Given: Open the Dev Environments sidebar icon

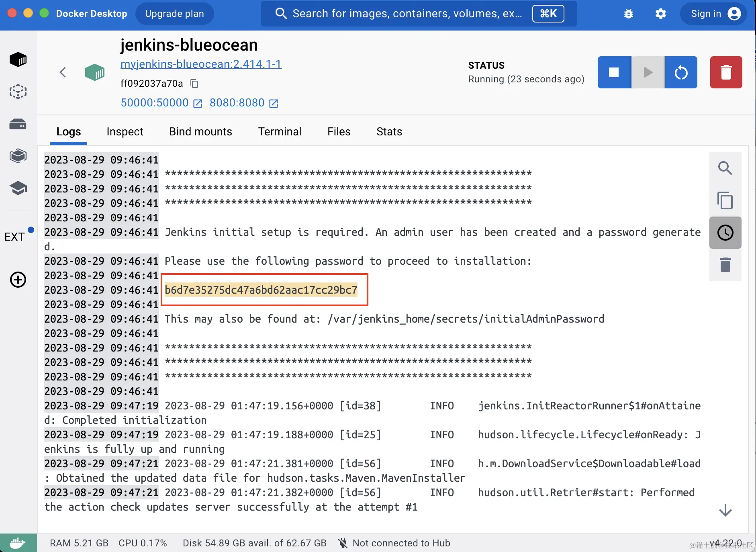Looking at the screenshot, I should pos(18,156).
